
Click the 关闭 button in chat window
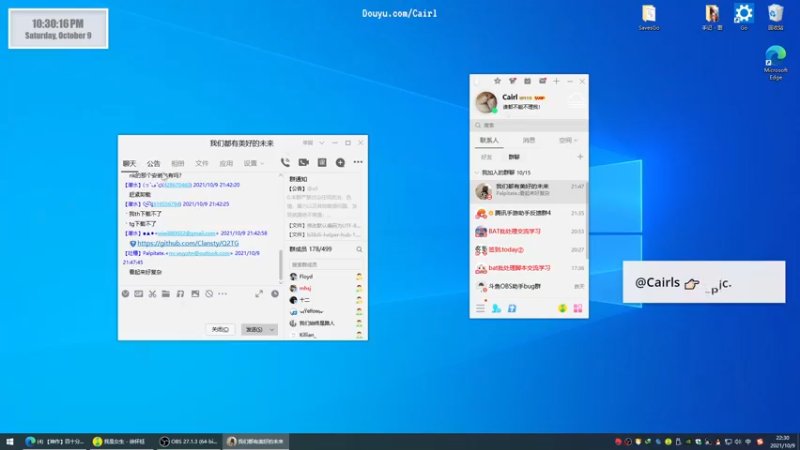point(220,330)
